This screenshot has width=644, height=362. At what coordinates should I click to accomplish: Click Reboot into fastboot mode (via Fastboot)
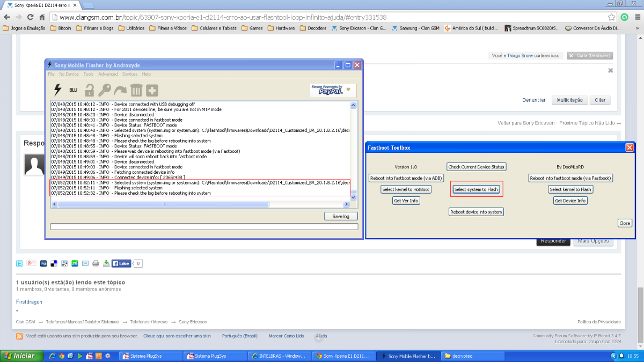[x=570, y=178]
